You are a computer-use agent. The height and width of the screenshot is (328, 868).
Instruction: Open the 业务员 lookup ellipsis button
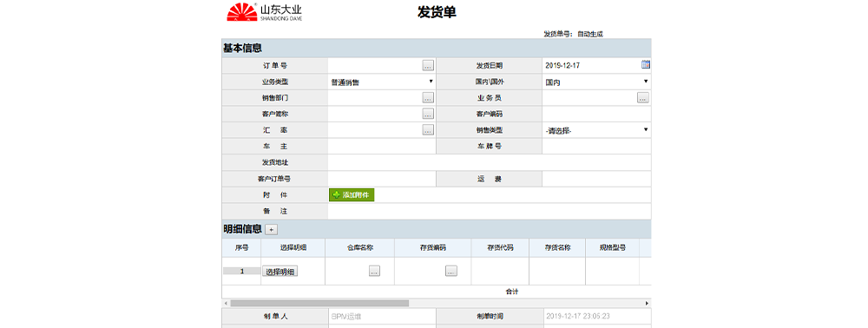click(642, 98)
